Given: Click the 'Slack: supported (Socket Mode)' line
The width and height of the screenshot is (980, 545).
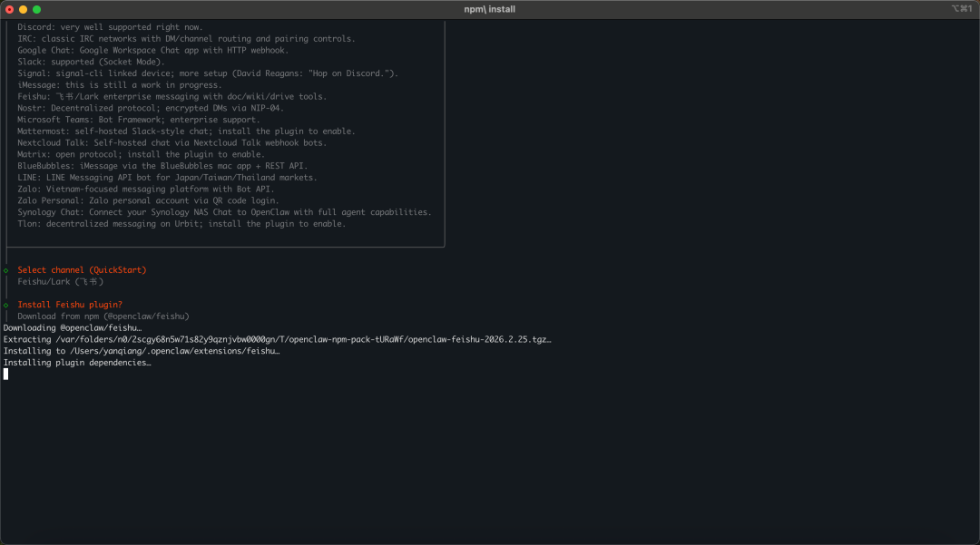Looking at the screenshot, I should coord(92,62).
